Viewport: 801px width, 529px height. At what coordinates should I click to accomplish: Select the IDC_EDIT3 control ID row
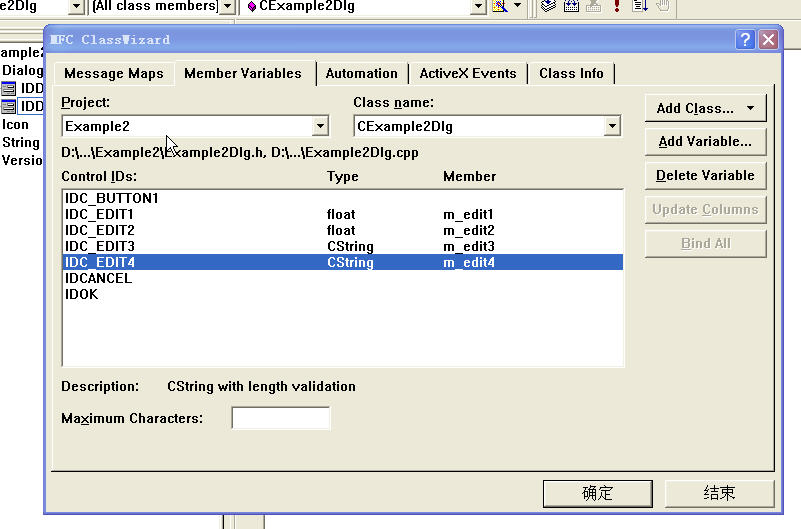click(x=342, y=247)
